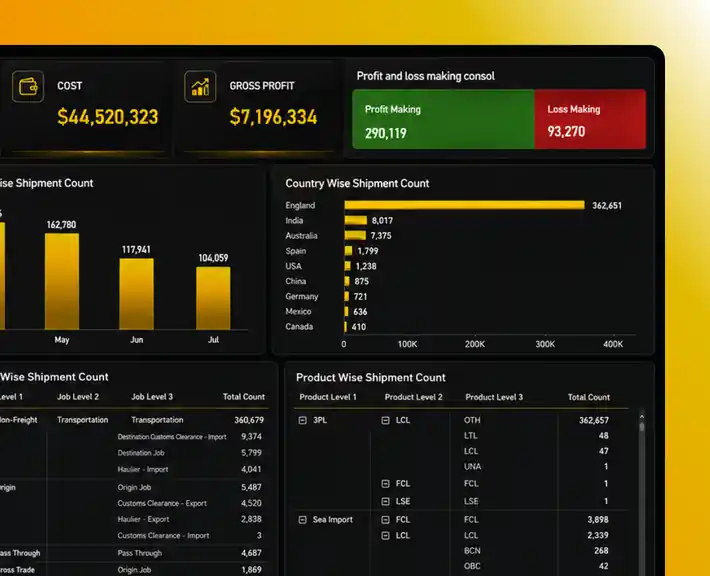
Task: Collapse the LCL group under Sea Import
Action: click(x=385, y=535)
